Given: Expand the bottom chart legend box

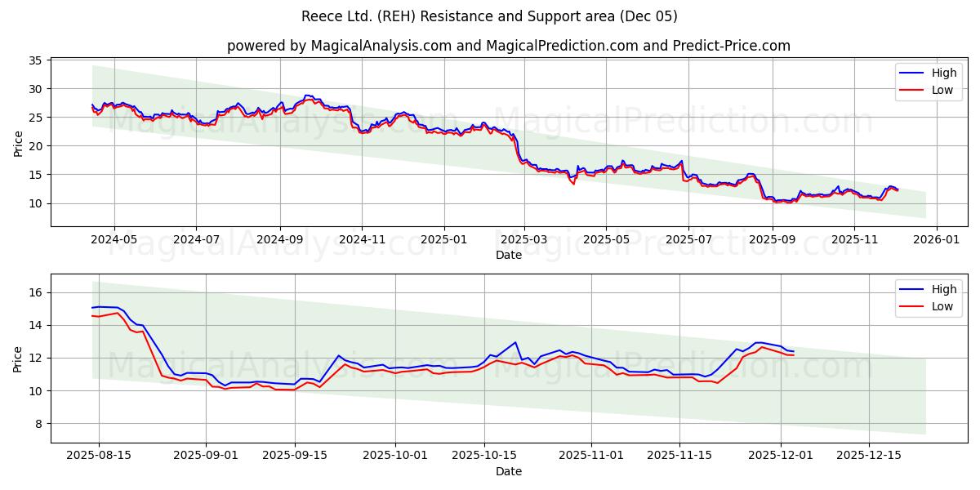Looking at the screenshot, I should pyautogui.click(x=929, y=297).
